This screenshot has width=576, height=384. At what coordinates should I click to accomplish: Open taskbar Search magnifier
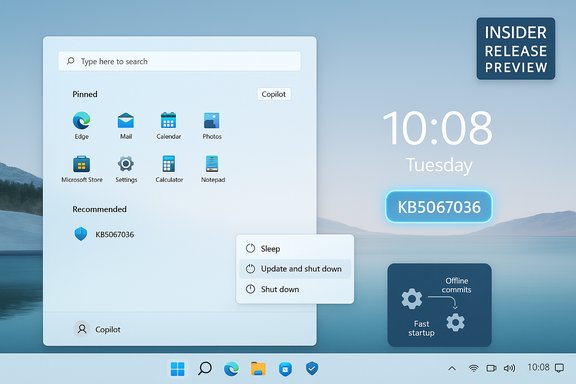(x=205, y=368)
